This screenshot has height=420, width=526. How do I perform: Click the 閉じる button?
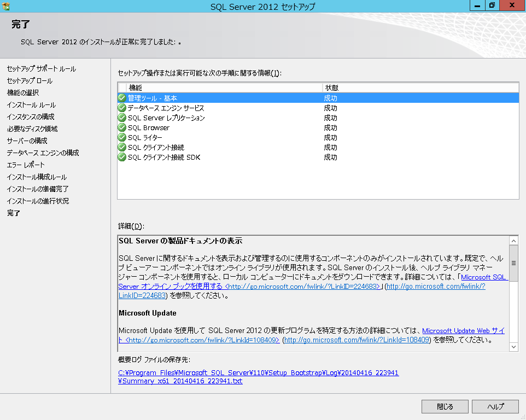(x=445, y=406)
